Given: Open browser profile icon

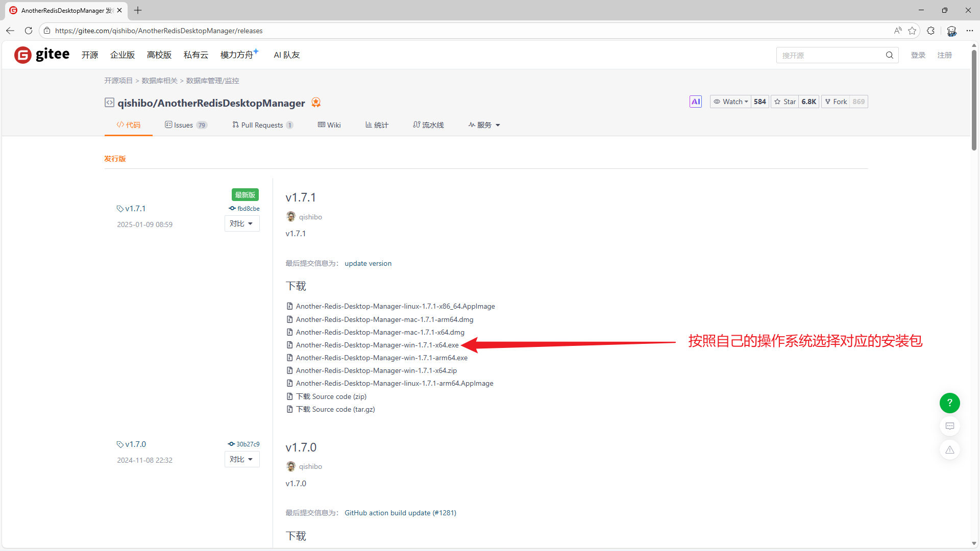Looking at the screenshot, I should pos(951,31).
